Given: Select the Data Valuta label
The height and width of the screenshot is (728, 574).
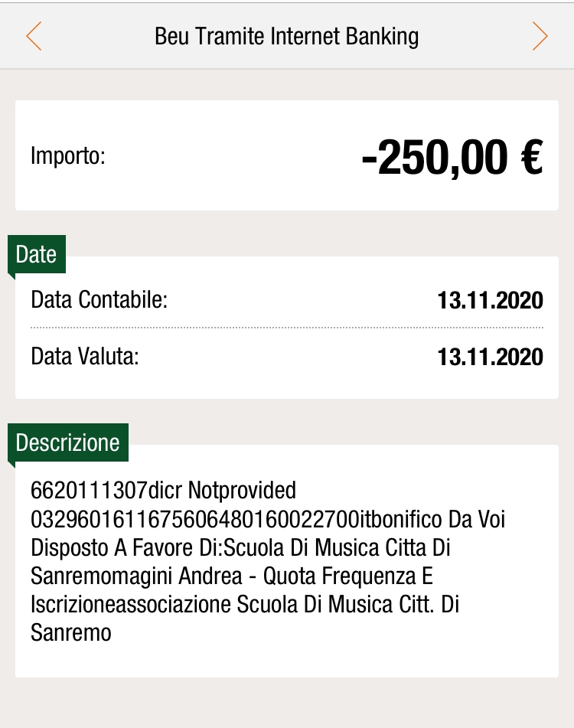Looking at the screenshot, I should pos(85,357).
